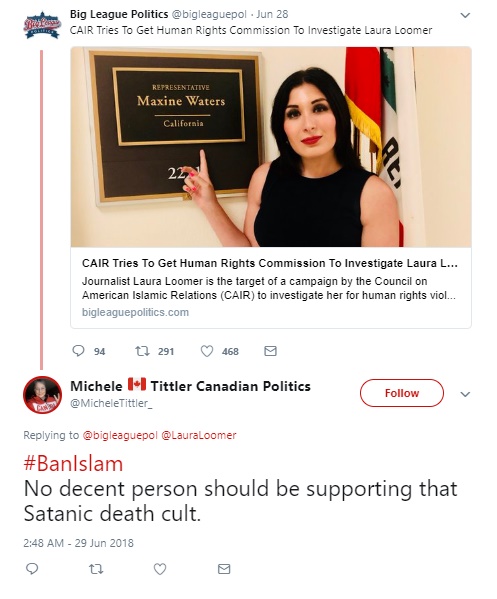Viewport: 497px width, 599px height.
Task: Open the 29 Jun 2018 timestamp
Action: click(x=104, y=543)
